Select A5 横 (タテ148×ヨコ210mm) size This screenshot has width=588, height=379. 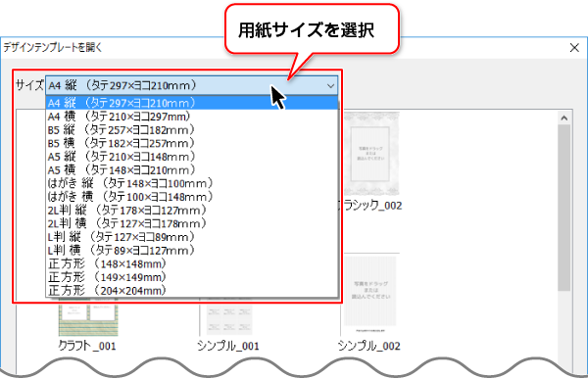[x=192, y=170]
